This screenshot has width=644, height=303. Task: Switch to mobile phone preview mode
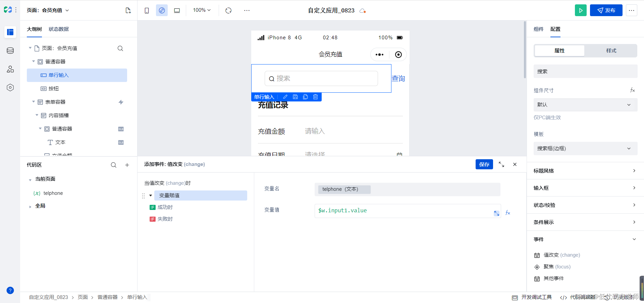[x=147, y=10]
